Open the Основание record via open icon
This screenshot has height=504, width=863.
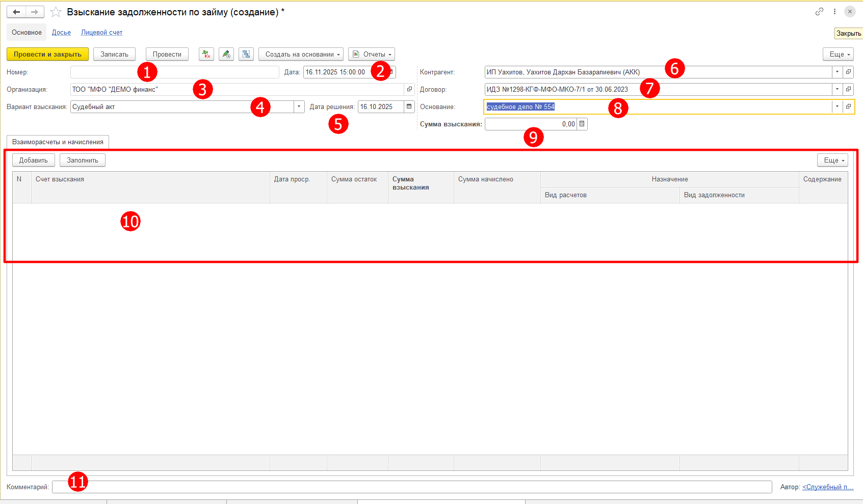tap(848, 107)
